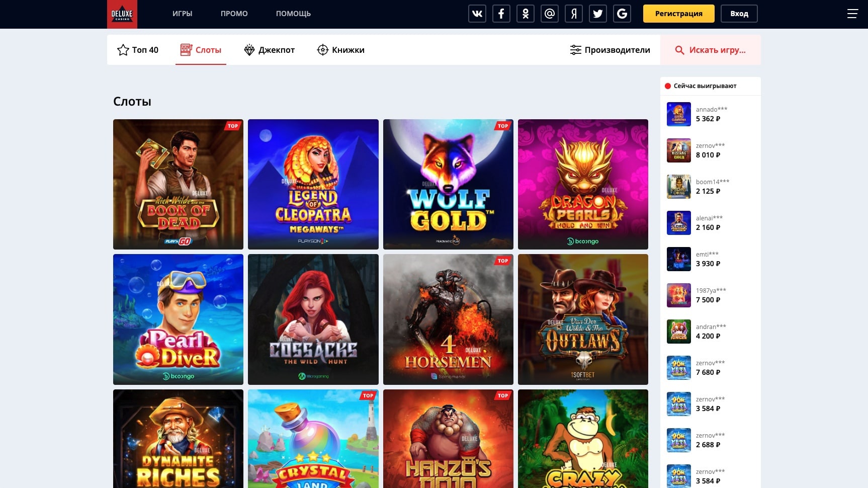Viewport: 868px width, 488px height.
Task: Click the Facebook login icon
Action: tap(501, 14)
